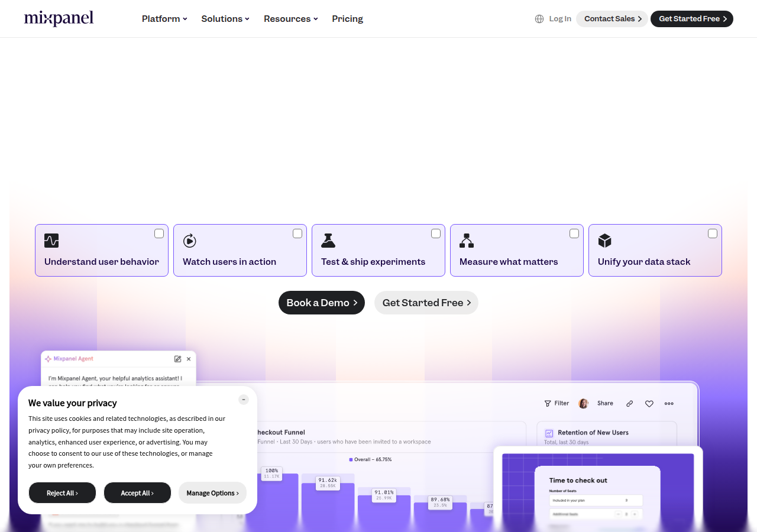This screenshot has height=532, width=757.
Task: Click the Share button in dashboard
Action: click(605, 403)
